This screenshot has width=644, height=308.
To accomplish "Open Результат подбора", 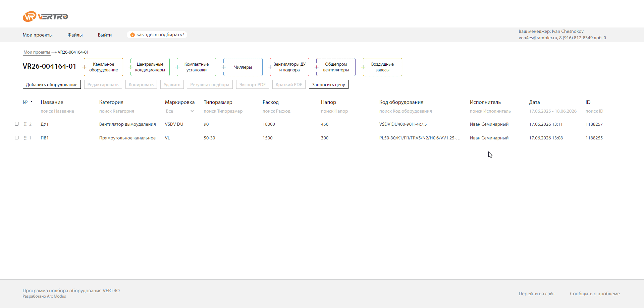I will point(210,84).
